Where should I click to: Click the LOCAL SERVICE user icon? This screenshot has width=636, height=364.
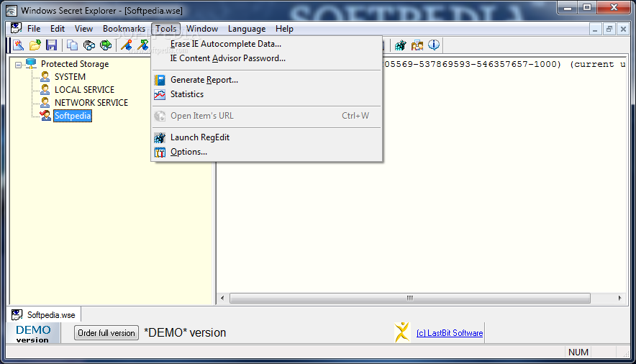pos(45,89)
